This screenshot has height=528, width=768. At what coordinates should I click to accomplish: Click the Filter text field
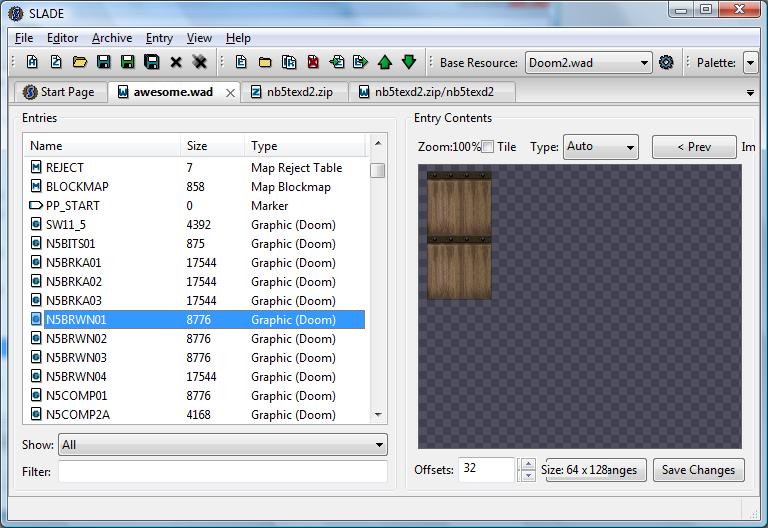(x=223, y=471)
